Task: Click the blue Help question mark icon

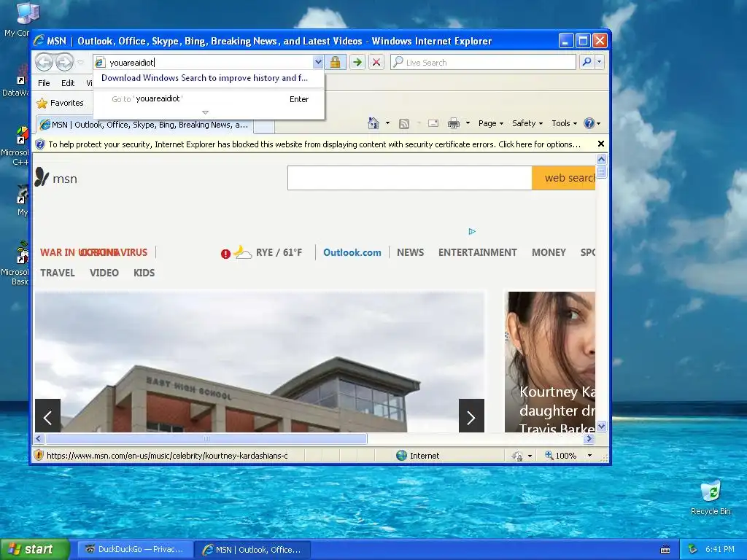Action: tap(589, 123)
